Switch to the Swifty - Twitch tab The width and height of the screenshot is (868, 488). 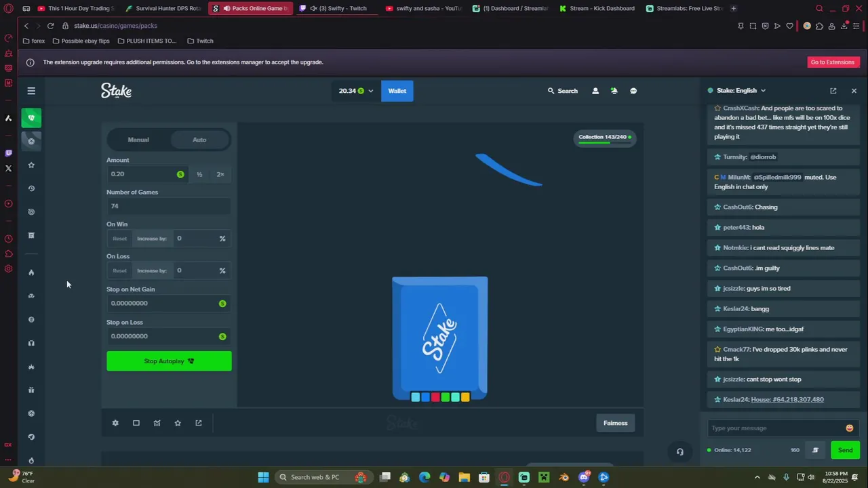[337, 8]
